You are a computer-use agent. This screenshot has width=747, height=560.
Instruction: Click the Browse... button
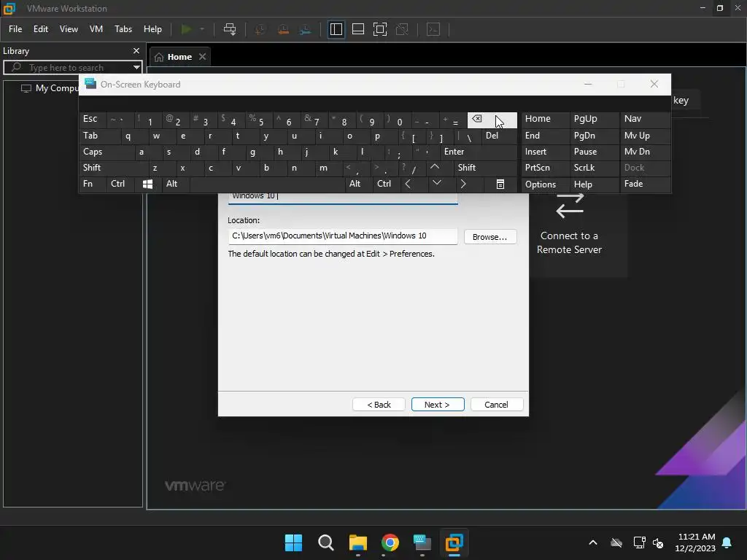pos(489,237)
